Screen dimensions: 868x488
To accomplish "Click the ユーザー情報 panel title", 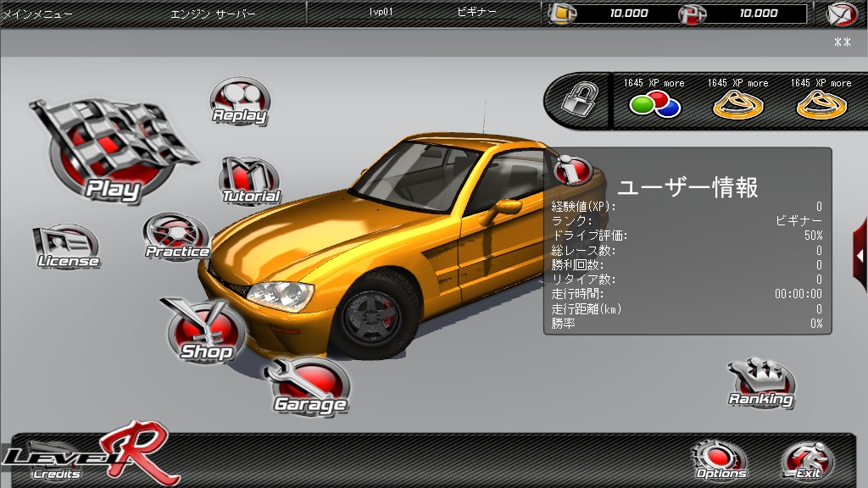I will [x=687, y=187].
